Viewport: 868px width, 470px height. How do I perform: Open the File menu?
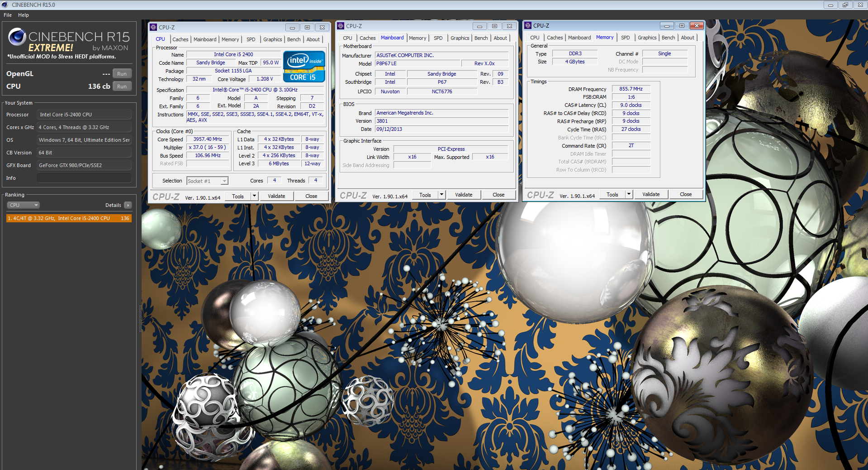(x=8, y=15)
